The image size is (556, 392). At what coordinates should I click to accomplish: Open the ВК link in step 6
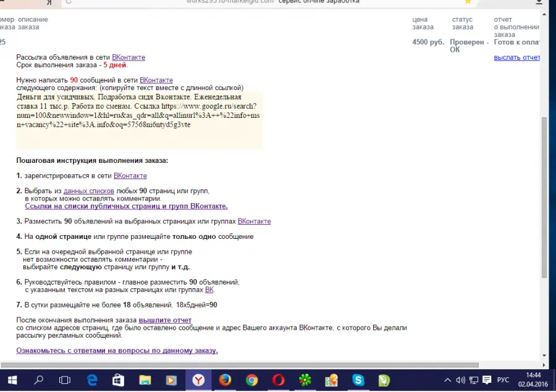tap(209, 290)
